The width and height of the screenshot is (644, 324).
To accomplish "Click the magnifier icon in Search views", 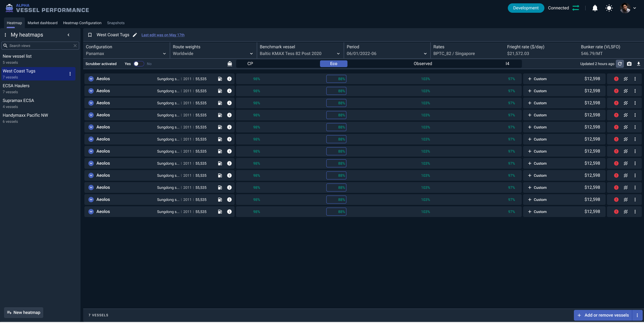I will click(5, 46).
